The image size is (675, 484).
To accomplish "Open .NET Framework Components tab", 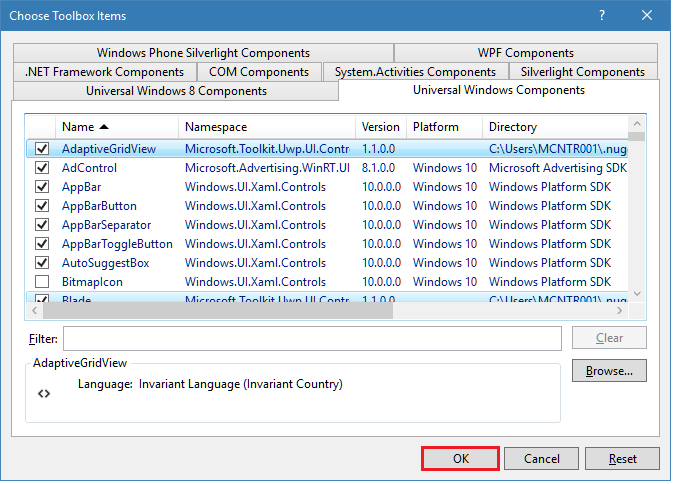I will 104,72.
